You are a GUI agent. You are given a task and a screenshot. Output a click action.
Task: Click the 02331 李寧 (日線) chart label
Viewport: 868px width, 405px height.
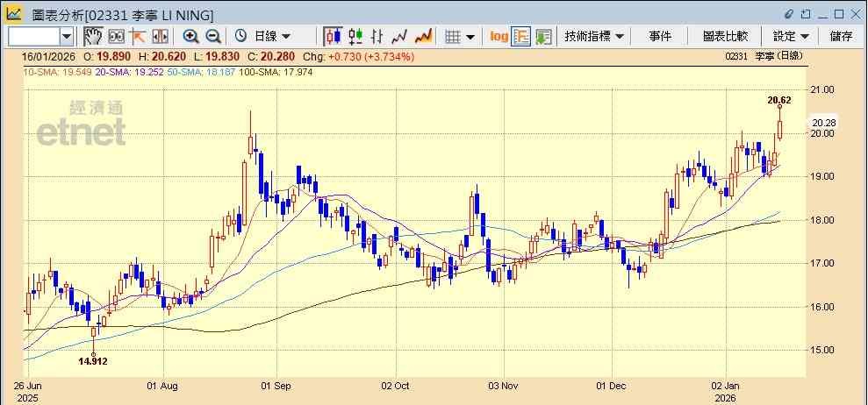764,56
